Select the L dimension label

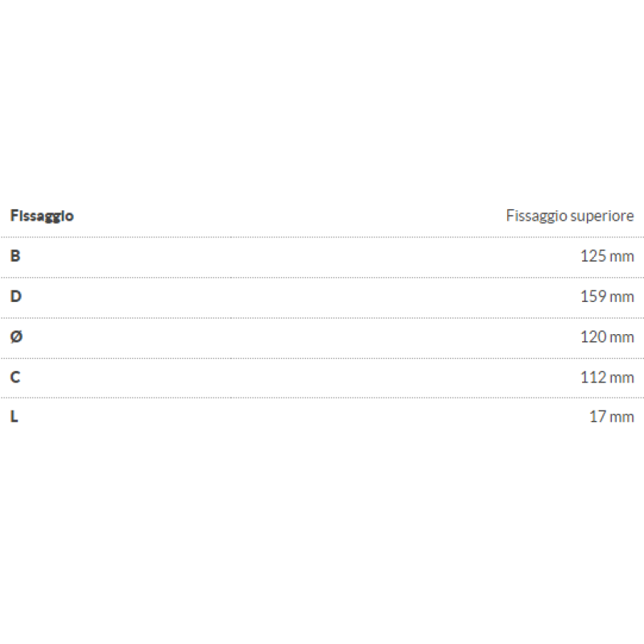(x=14, y=417)
